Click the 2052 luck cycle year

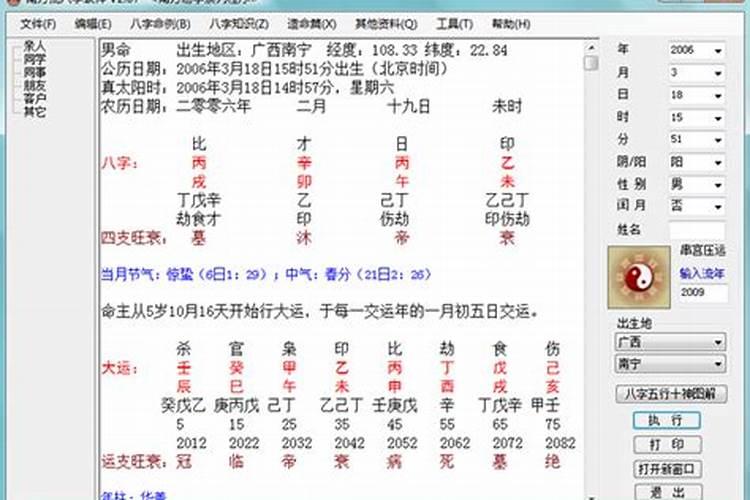(402, 444)
